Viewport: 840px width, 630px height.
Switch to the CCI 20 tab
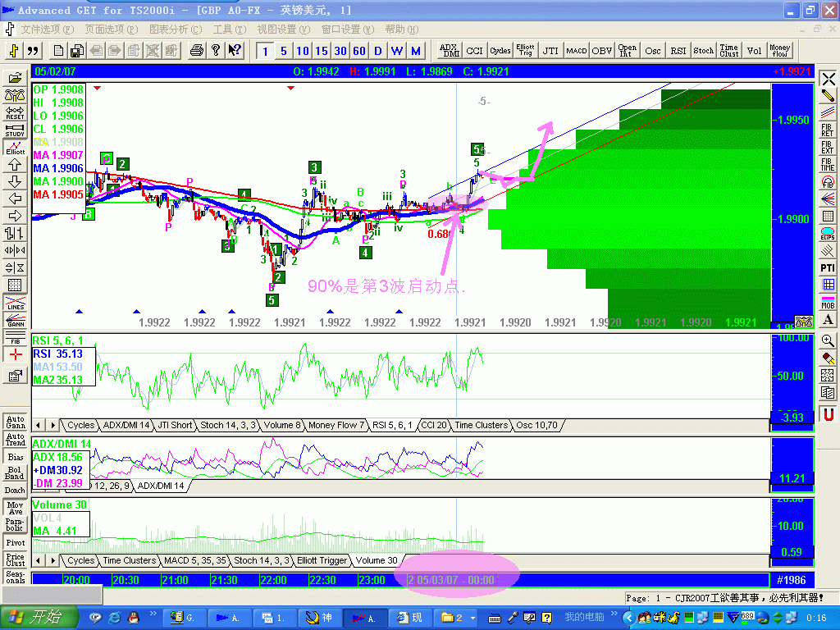tap(433, 425)
